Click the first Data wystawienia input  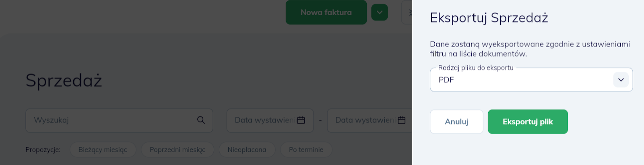pyautogui.click(x=270, y=120)
